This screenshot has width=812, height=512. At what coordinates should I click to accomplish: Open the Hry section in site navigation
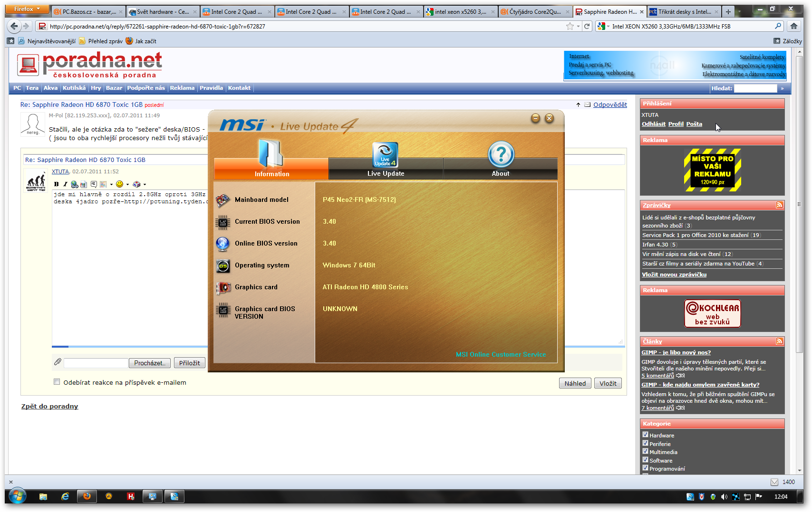point(96,88)
